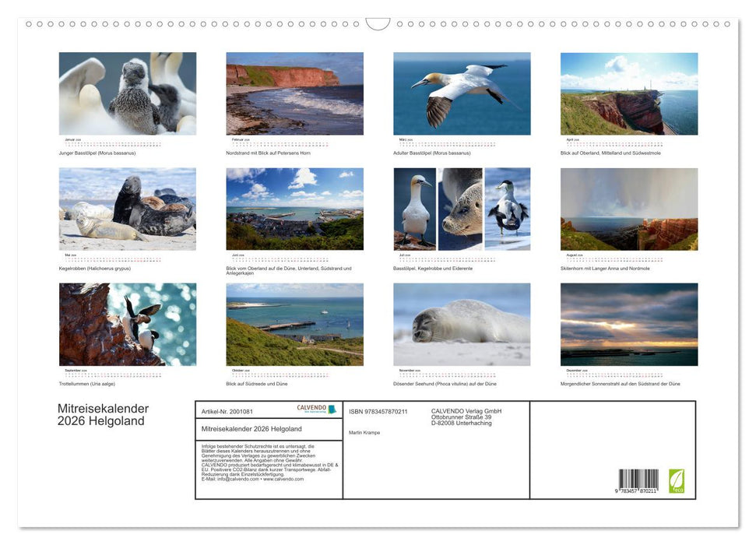Select the green eco leaf icon
756x545 pixels.
(677, 480)
